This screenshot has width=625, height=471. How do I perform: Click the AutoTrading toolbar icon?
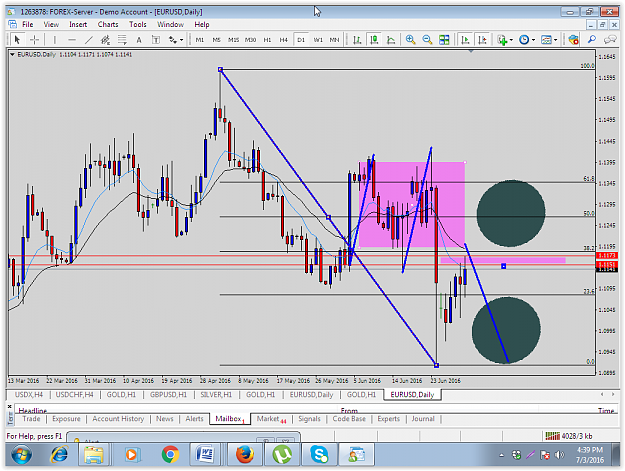pyautogui.click(x=574, y=39)
